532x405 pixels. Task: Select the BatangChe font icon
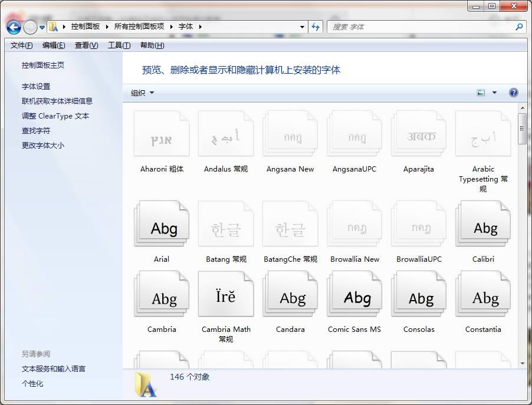click(x=290, y=223)
